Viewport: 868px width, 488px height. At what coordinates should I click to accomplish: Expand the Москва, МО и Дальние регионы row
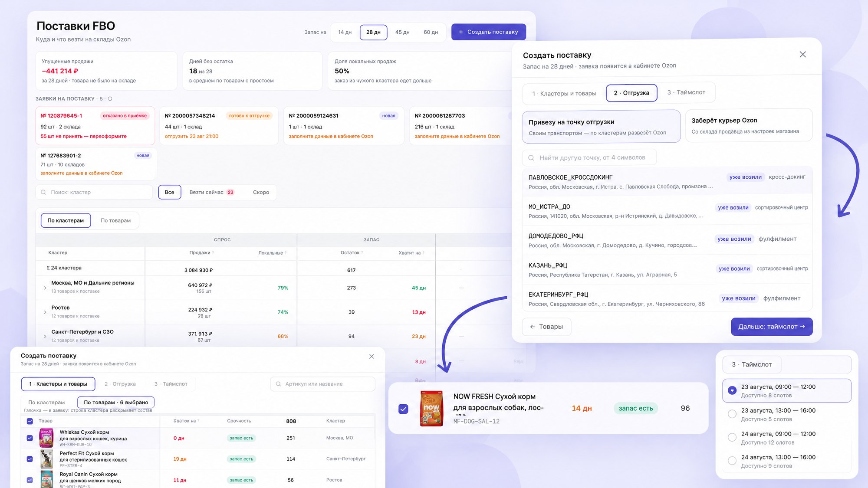(x=45, y=288)
